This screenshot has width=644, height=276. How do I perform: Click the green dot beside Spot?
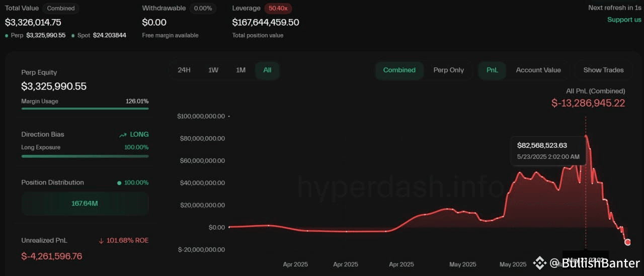pyautogui.click(x=73, y=36)
